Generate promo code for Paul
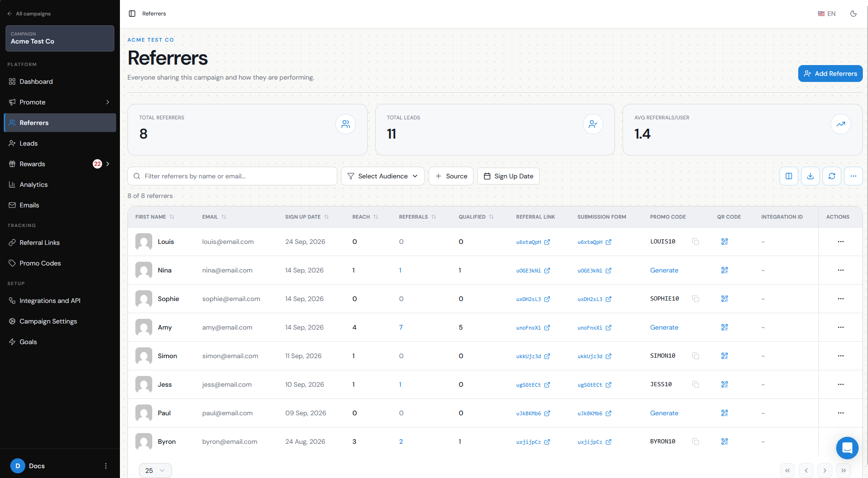The width and height of the screenshot is (868, 478). pos(664,413)
